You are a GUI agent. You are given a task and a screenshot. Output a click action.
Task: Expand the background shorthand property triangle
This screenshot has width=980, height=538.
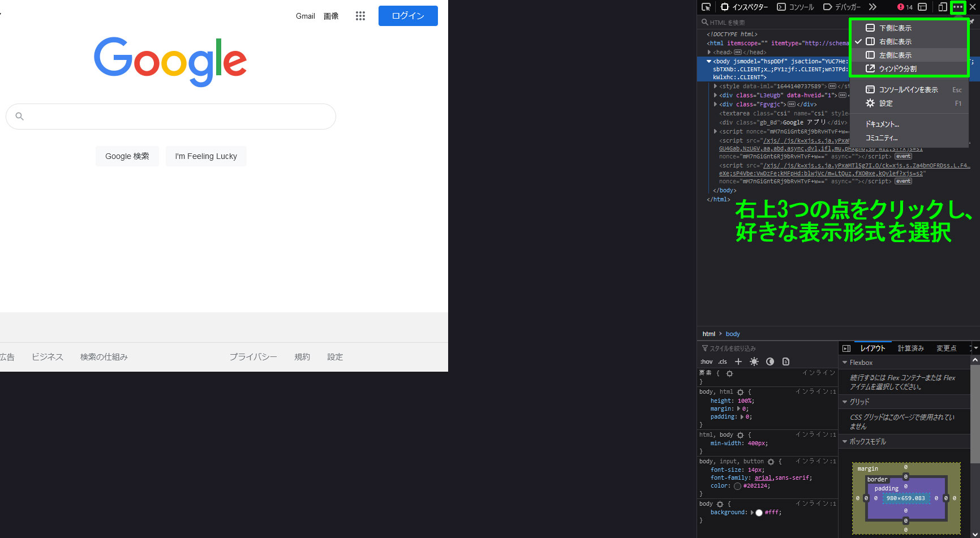752,513
